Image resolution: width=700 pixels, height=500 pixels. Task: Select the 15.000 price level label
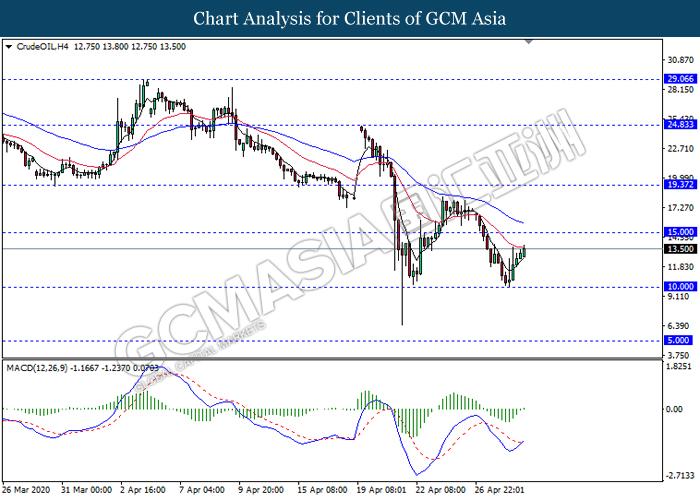(680, 232)
